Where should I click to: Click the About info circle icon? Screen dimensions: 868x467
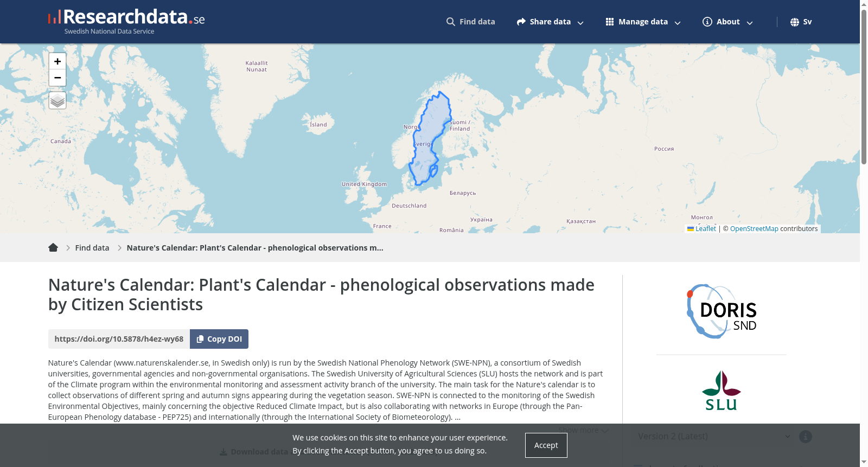(x=707, y=22)
